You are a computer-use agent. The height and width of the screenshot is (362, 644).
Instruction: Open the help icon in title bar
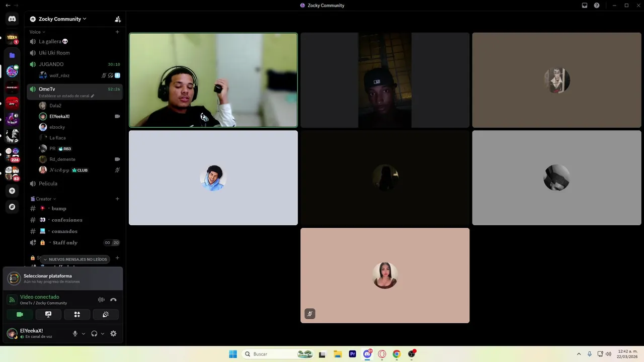pos(597,6)
